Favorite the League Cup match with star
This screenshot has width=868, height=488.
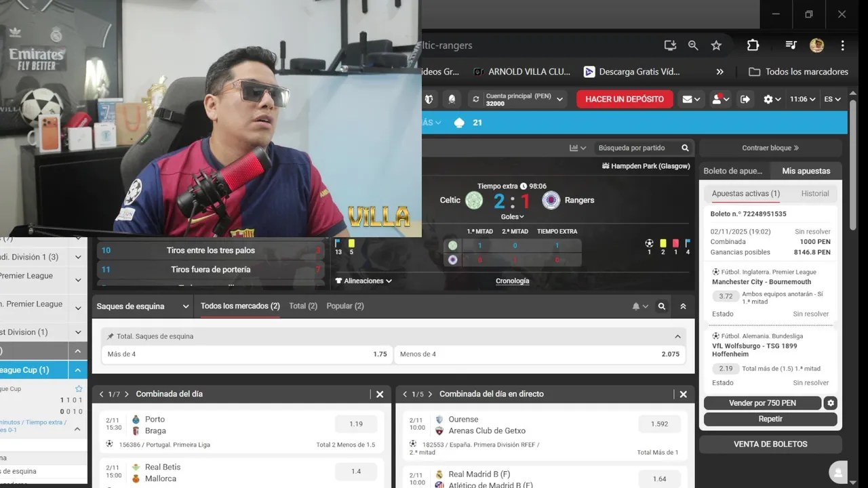[x=79, y=389]
